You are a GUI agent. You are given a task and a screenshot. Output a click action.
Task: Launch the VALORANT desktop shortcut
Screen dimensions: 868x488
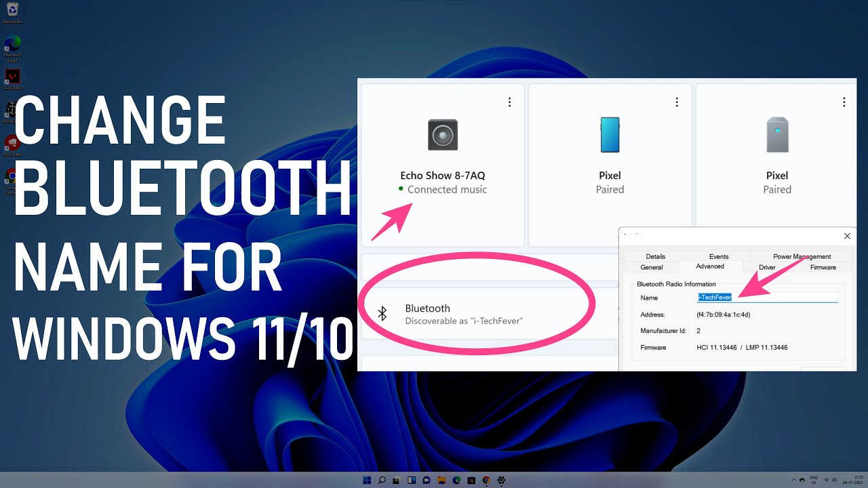click(12, 79)
